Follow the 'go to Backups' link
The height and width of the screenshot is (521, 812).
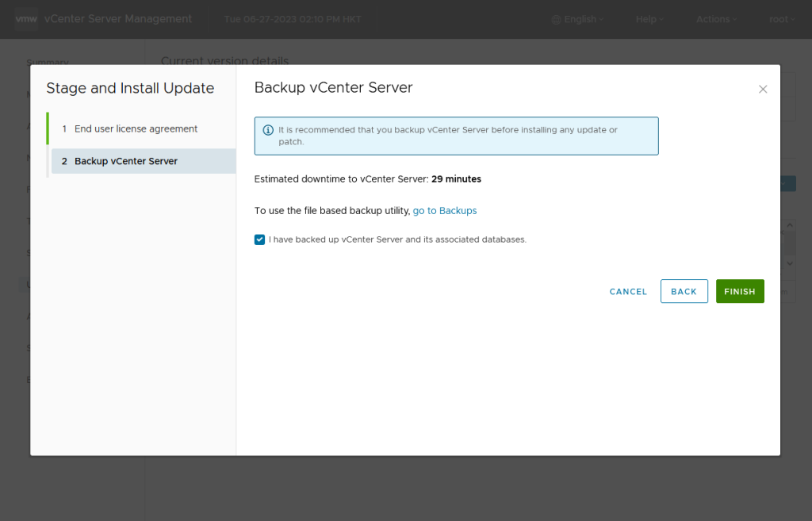[445, 211]
